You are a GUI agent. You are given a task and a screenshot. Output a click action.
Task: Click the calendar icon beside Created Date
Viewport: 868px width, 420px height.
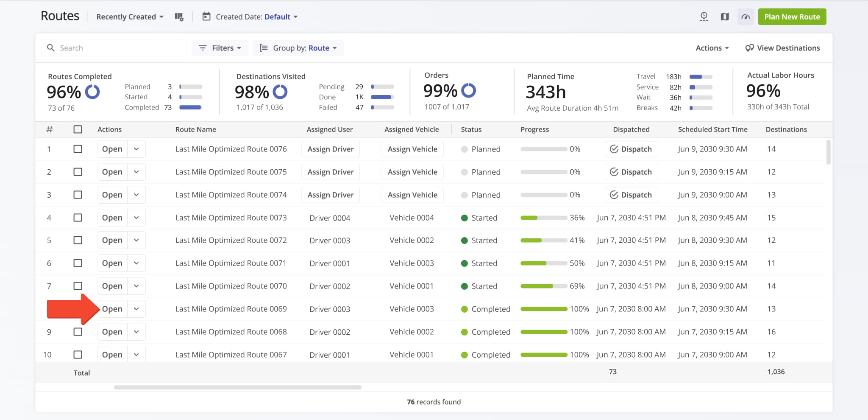pyautogui.click(x=206, y=17)
